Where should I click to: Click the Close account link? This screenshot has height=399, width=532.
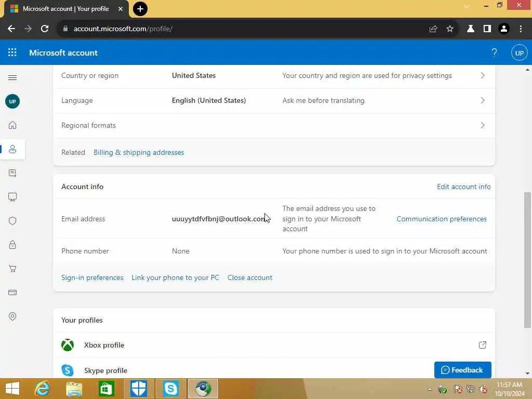point(250,277)
